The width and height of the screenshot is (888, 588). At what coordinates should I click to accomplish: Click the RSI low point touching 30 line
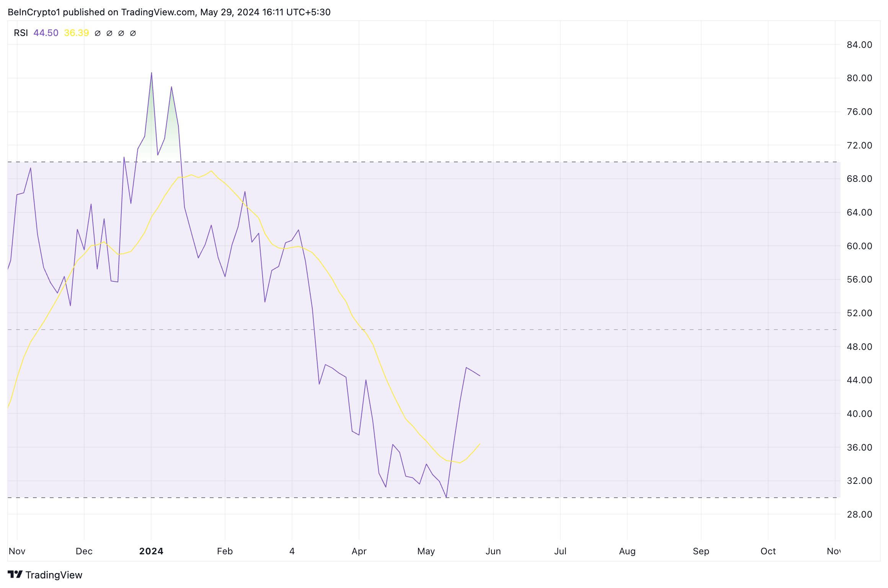tap(446, 497)
